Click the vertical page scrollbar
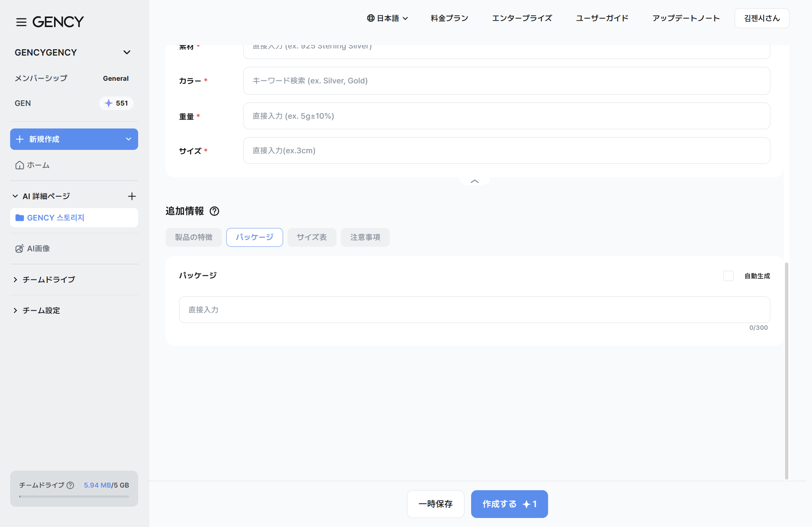 [x=786, y=371]
